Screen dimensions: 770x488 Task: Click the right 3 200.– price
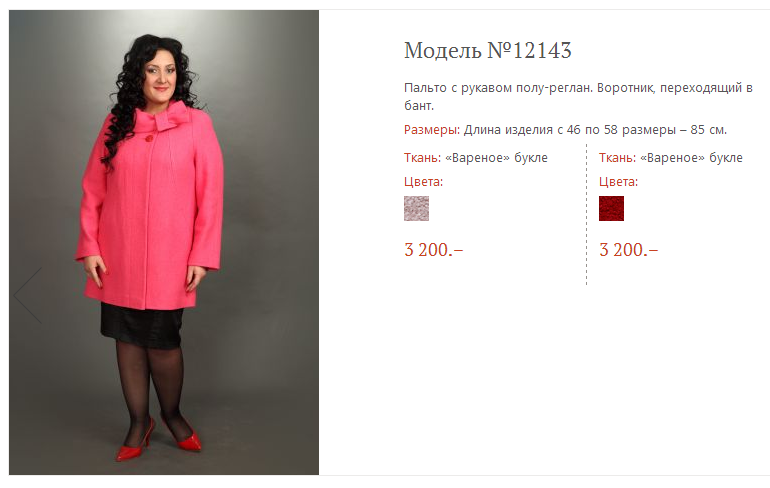point(629,250)
